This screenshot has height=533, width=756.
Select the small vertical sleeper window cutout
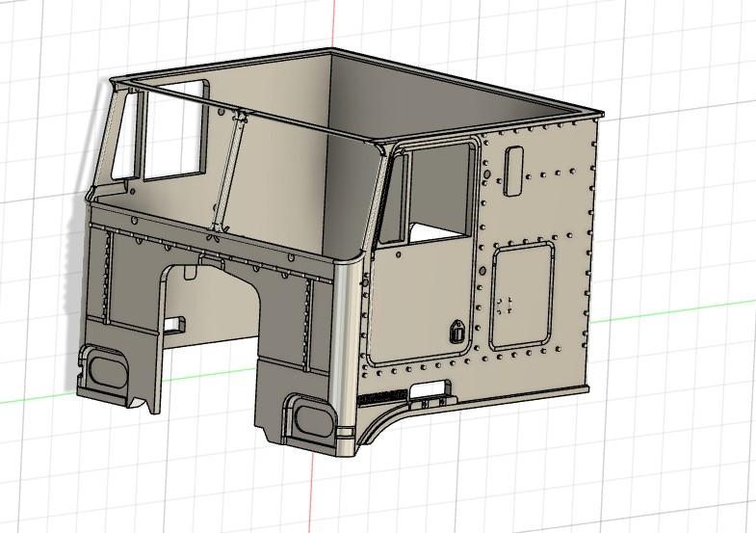click(x=513, y=171)
